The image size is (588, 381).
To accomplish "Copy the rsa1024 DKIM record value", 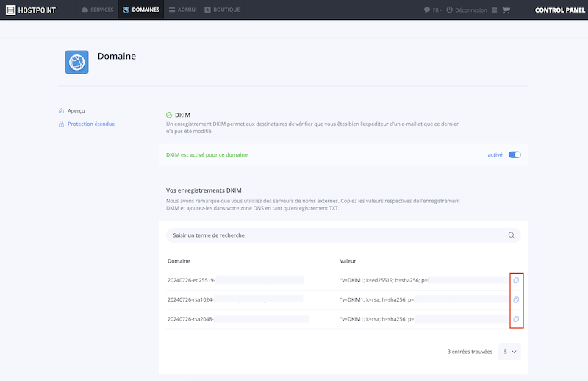I will tap(516, 299).
